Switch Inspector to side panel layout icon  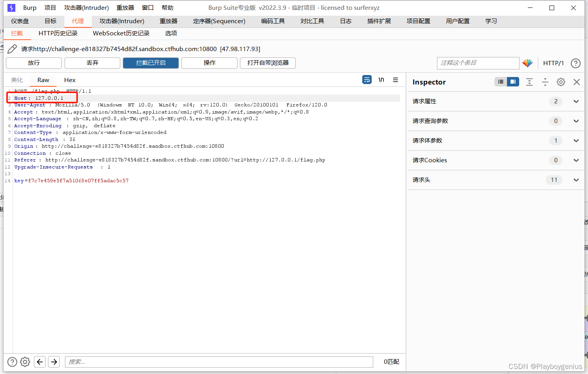pyautogui.click(x=513, y=82)
